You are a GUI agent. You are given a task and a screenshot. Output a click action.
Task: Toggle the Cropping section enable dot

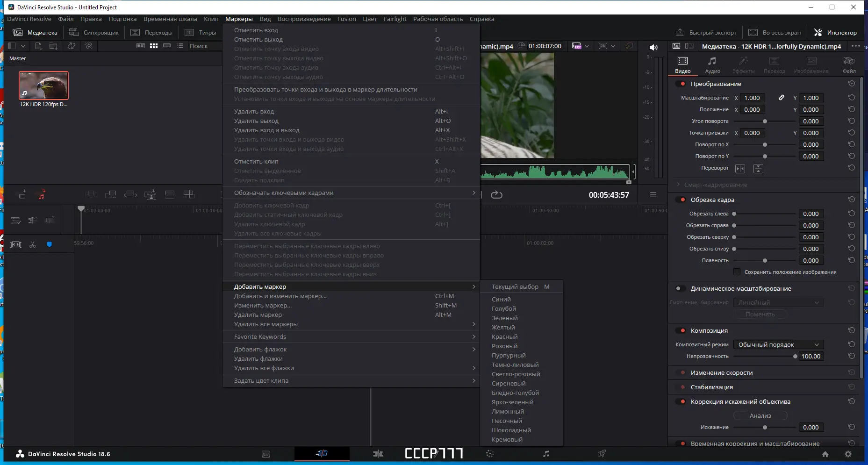(x=682, y=200)
